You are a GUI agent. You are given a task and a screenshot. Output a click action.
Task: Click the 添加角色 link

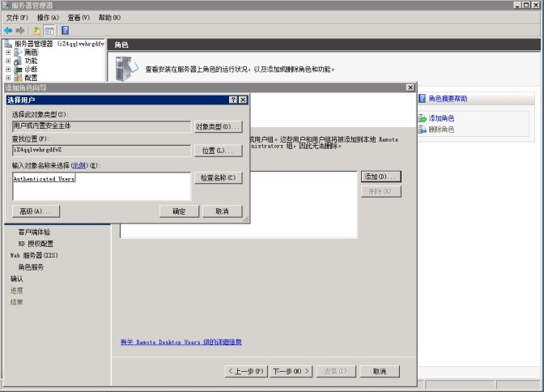(441, 118)
